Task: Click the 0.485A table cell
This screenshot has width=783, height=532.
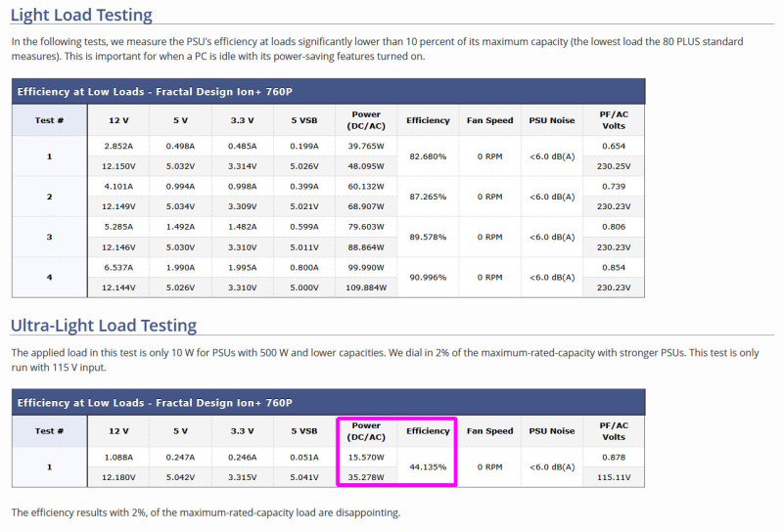Action: click(242, 147)
